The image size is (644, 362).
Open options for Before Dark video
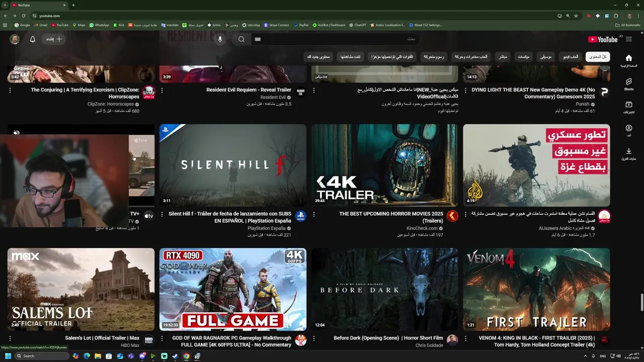(x=313, y=338)
